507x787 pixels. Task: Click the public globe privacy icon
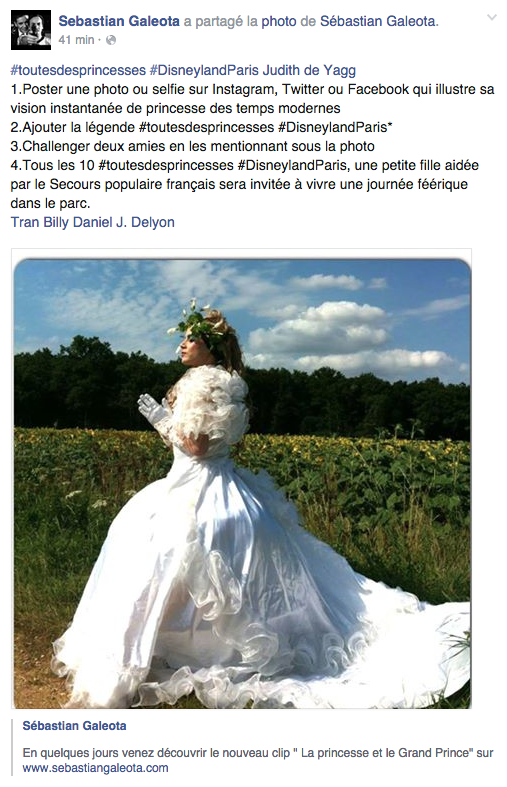(111, 40)
